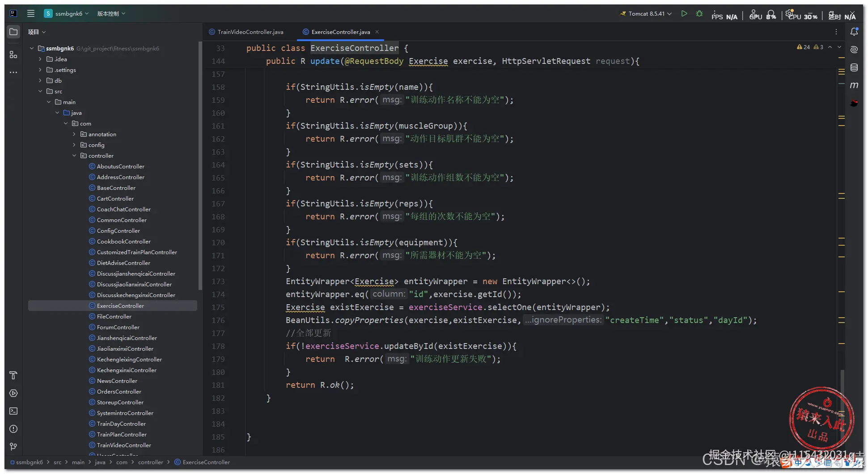Open CustomizedTrainPlanController in the tree
This screenshot has width=868, height=474.
pyautogui.click(x=137, y=252)
